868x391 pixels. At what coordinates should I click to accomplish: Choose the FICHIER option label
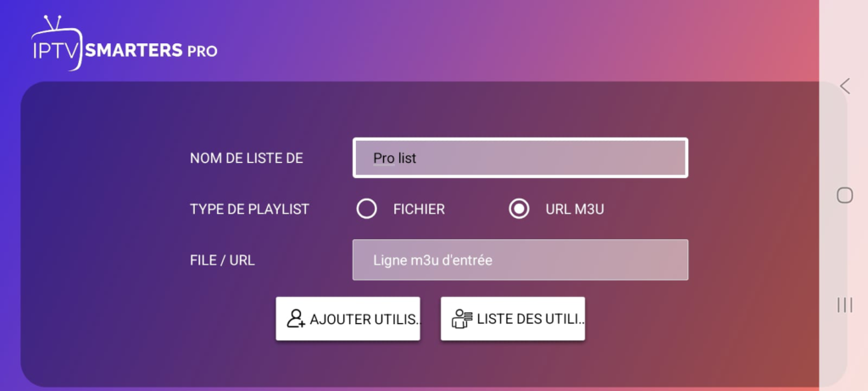(419, 209)
